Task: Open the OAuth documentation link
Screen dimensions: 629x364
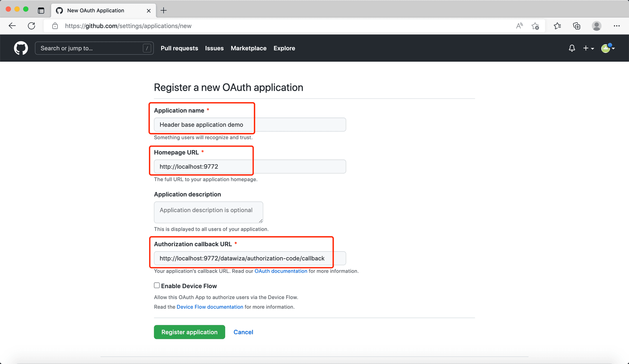Action: point(281,271)
